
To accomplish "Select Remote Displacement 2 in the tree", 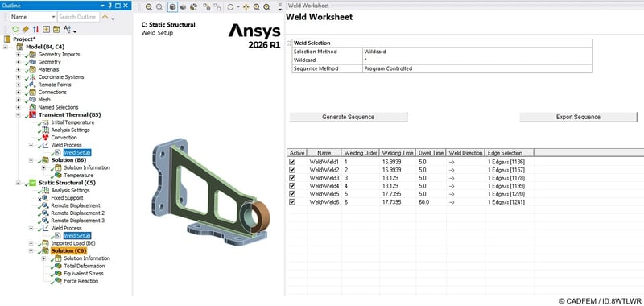I will click(x=77, y=213).
